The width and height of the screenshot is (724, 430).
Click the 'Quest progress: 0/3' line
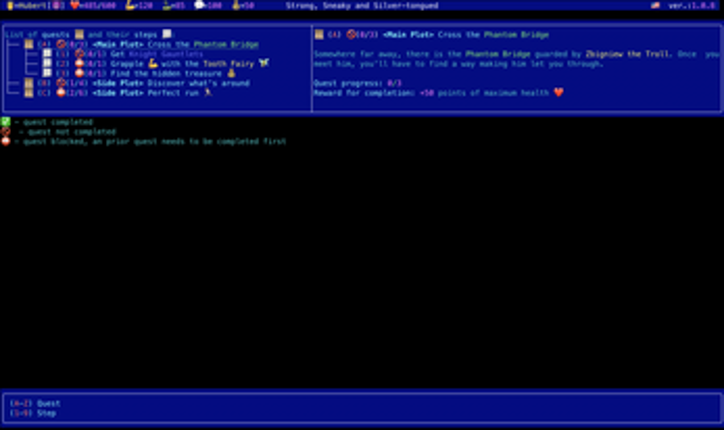[x=357, y=83]
